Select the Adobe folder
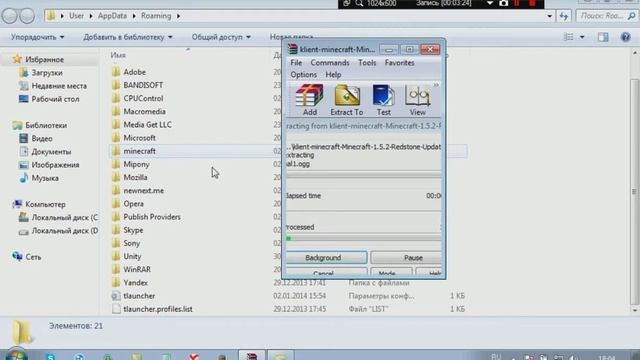Screen dimensions: 640x360 [134, 72]
